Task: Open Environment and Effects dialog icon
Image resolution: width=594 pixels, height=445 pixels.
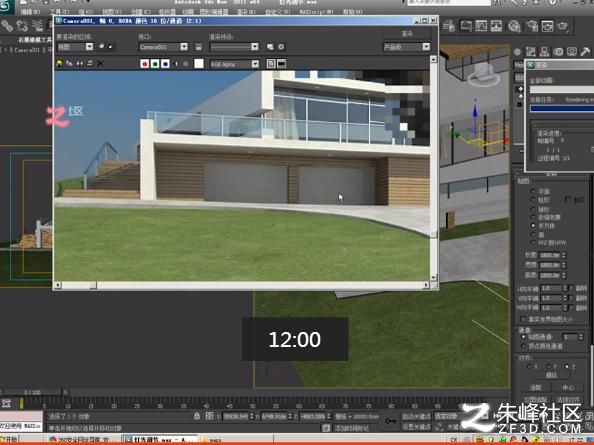Action: click(281, 47)
